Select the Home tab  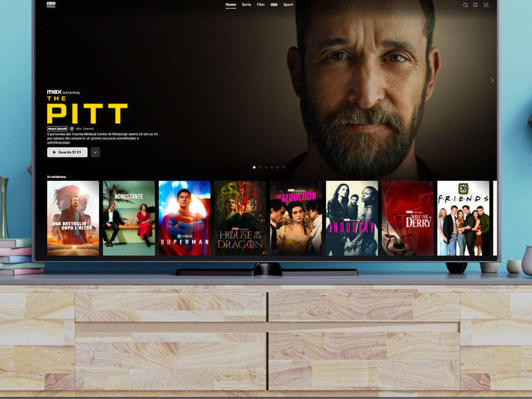point(231,5)
